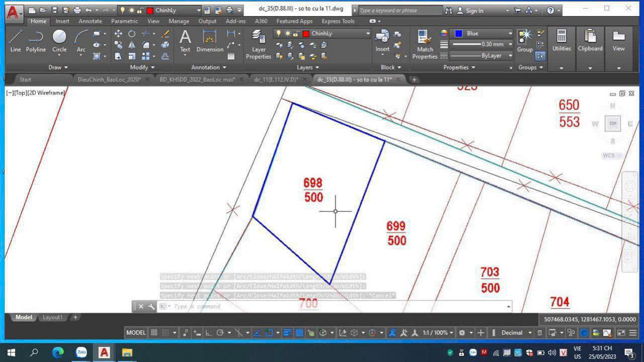Select the Dimension tool

(x=209, y=40)
